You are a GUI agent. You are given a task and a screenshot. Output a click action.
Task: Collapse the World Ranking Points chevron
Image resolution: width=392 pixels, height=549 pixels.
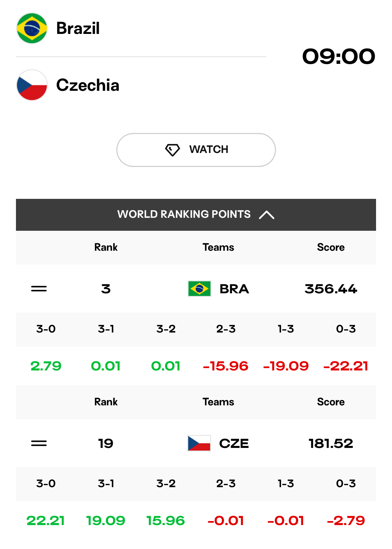(267, 215)
